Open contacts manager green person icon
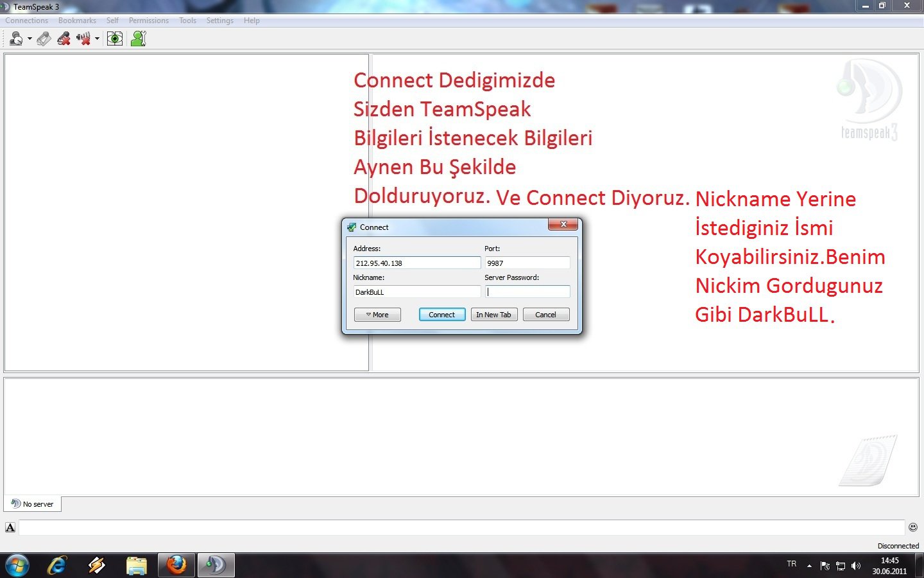The height and width of the screenshot is (578, 924). pos(139,39)
